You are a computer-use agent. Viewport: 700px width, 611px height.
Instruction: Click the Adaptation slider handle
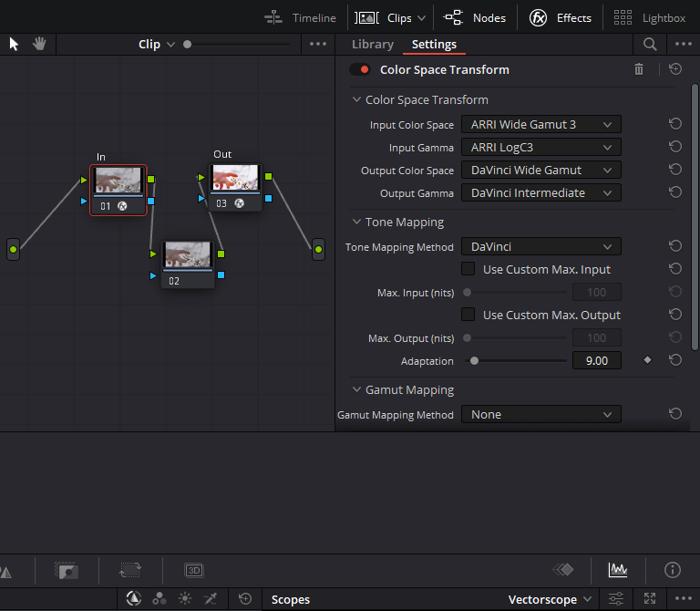click(474, 360)
